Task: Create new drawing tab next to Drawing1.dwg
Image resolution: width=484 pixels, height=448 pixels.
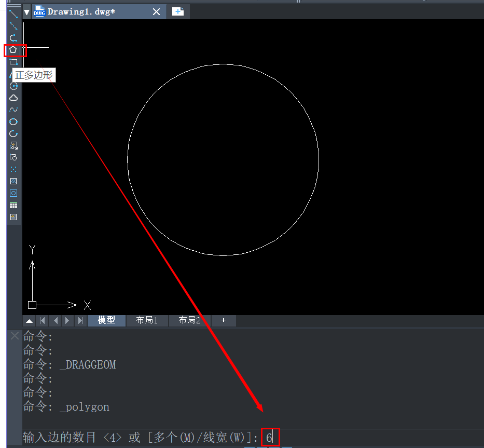Action: pyautogui.click(x=178, y=11)
